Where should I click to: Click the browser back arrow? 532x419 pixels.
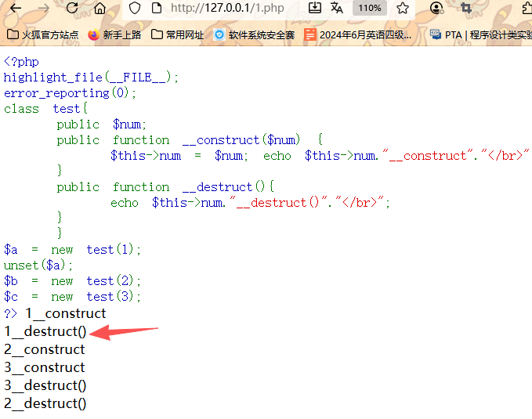(15, 9)
